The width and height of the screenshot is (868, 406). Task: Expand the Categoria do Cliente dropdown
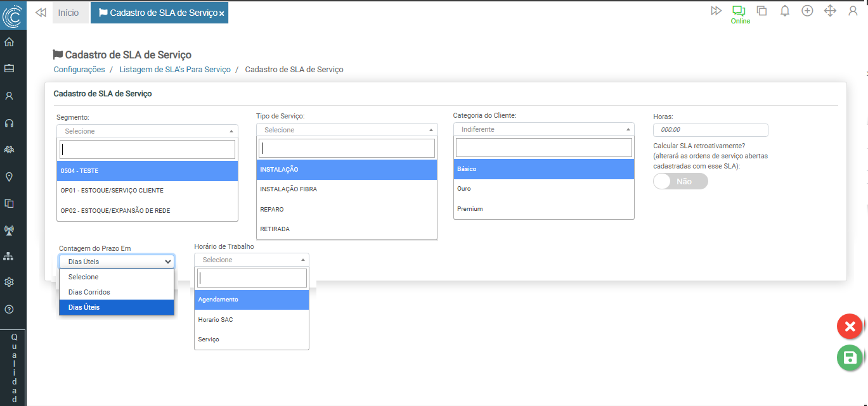pyautogui.click(x=543, y=129)
